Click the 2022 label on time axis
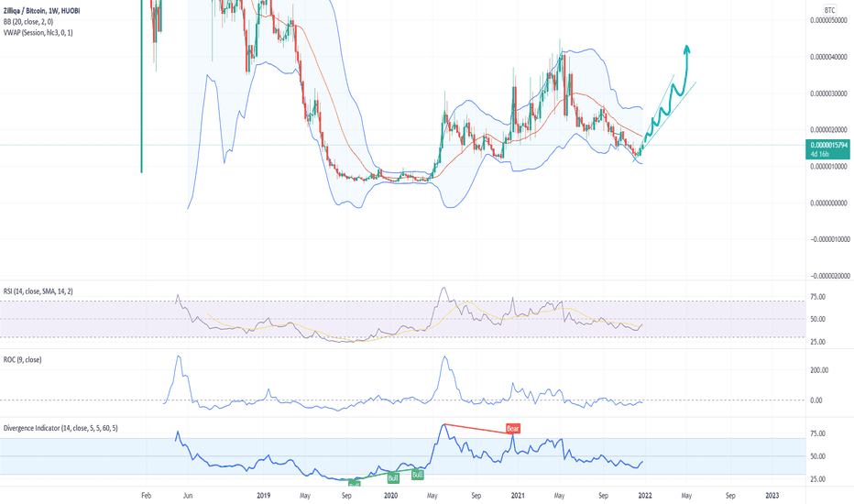Image resolution: width=854 pixels, height=504 pixels. pos(645,496)
